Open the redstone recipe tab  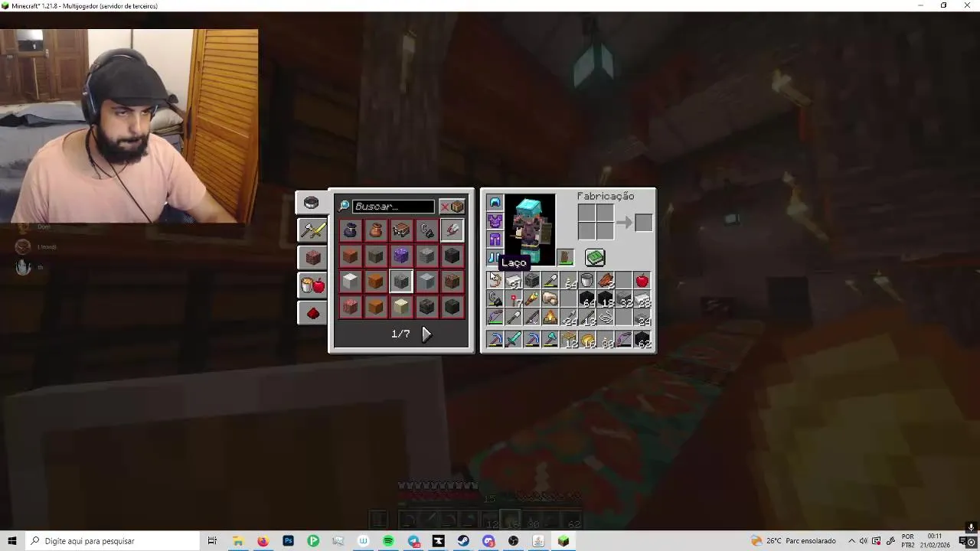312,312
